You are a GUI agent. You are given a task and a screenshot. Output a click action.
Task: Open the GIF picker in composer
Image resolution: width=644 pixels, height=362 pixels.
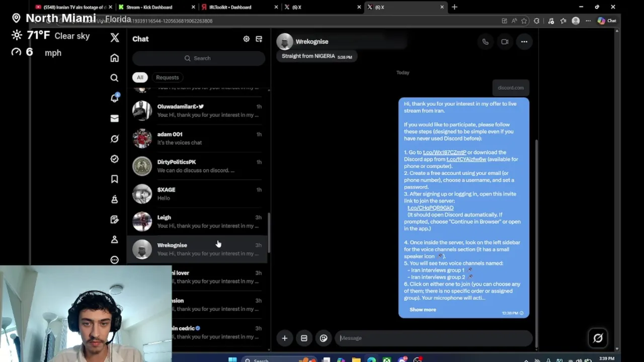click(304, 338)
